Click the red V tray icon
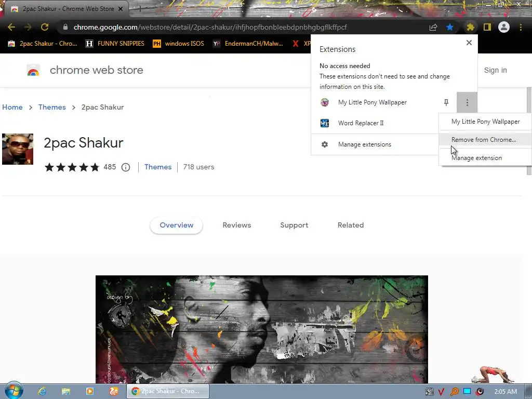The image size is (532, 399). (x=441, y=392)
